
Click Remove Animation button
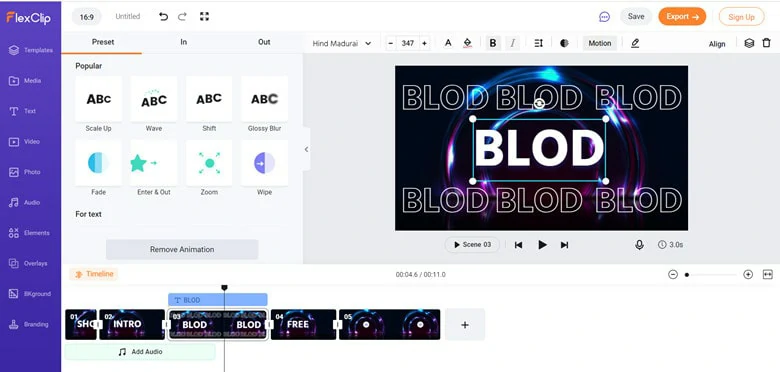click(182, 249)
